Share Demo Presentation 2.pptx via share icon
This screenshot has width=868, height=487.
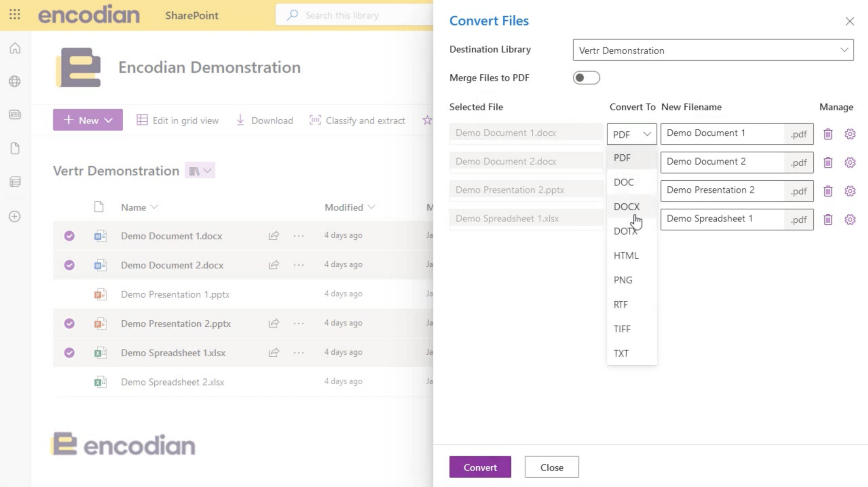pos(274,323)
